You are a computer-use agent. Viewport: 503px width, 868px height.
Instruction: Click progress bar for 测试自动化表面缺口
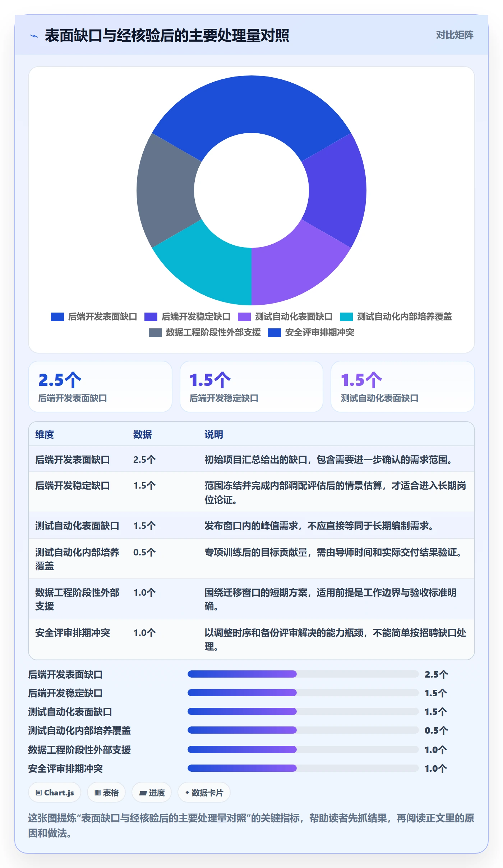pyautogui.click(x=303, y=711)
